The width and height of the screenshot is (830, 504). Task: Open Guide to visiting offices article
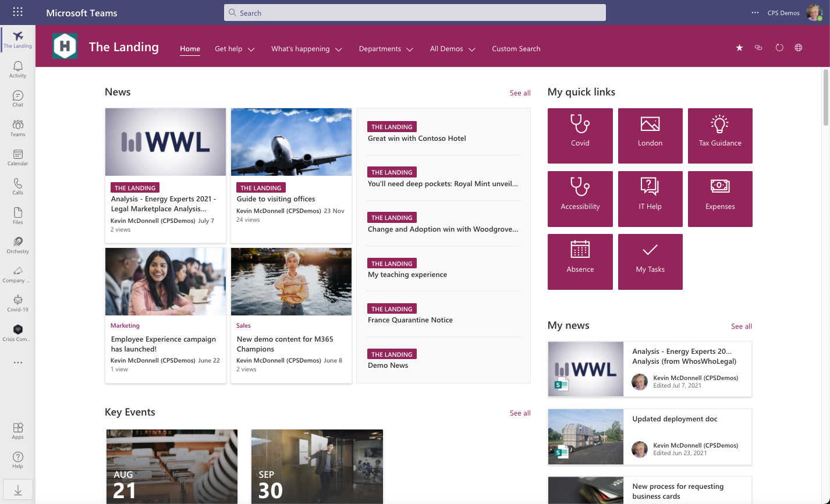click(x=276, y=199)
